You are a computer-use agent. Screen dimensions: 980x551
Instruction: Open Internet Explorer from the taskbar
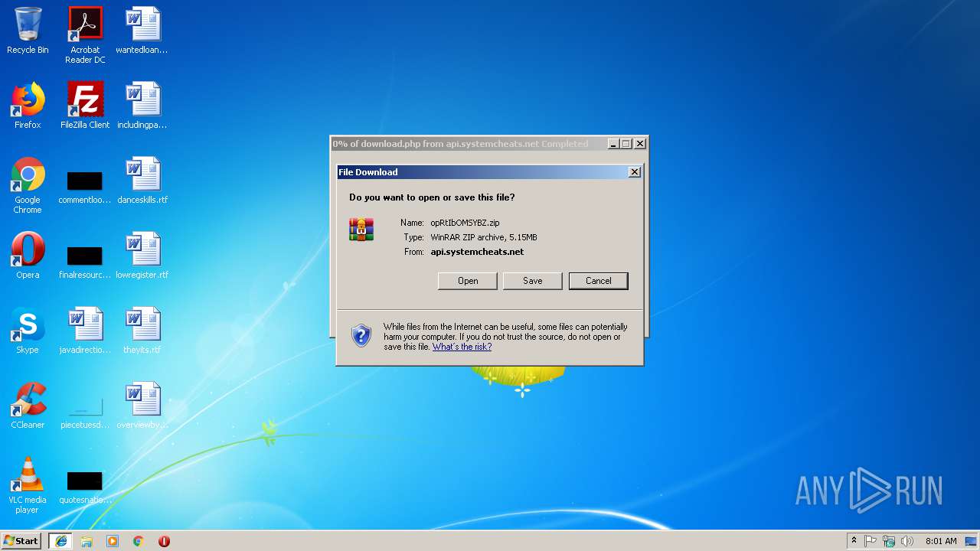[61, 541]
